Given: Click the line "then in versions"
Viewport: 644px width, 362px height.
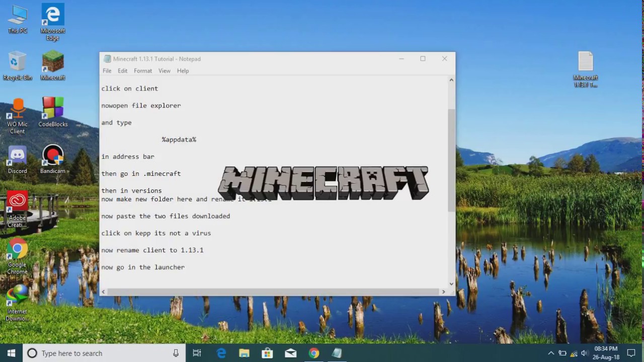Looking at the screenshot, I should pyautogui.click(x=131, y=191).
